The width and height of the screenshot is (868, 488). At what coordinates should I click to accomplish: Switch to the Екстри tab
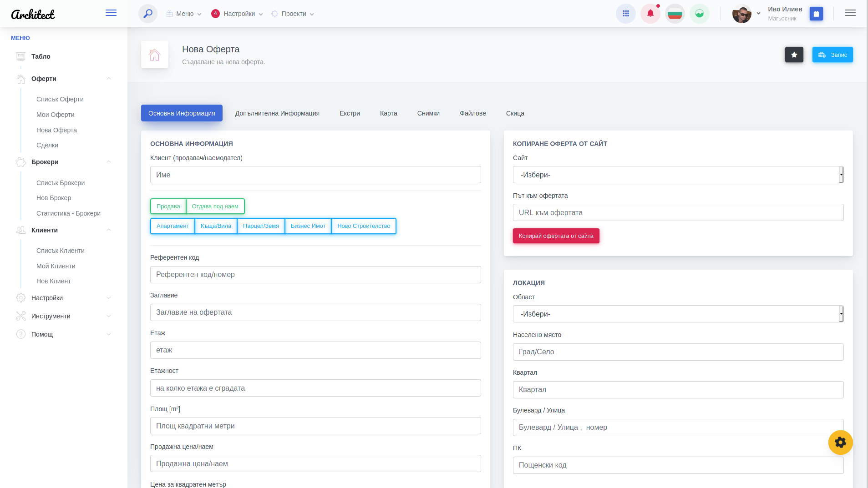(x=350, y=113)
